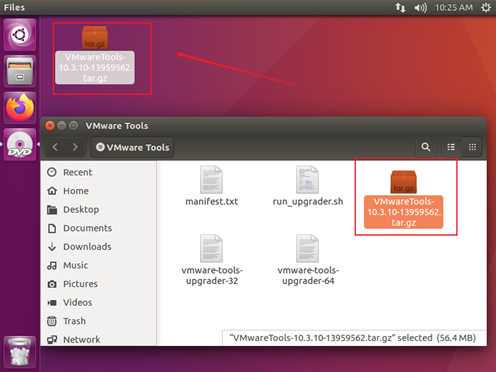Open Music in the sidebar

click(99, 265)
